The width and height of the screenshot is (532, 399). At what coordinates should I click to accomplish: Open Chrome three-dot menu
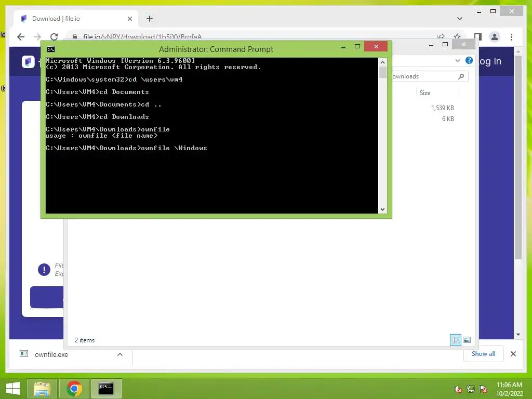pyautogui.click(x=511, y=37)
